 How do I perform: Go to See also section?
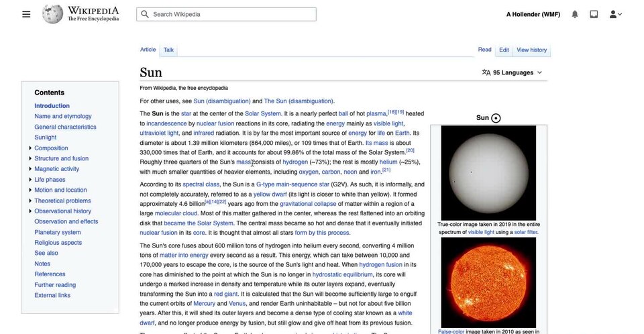coord(46,253)
